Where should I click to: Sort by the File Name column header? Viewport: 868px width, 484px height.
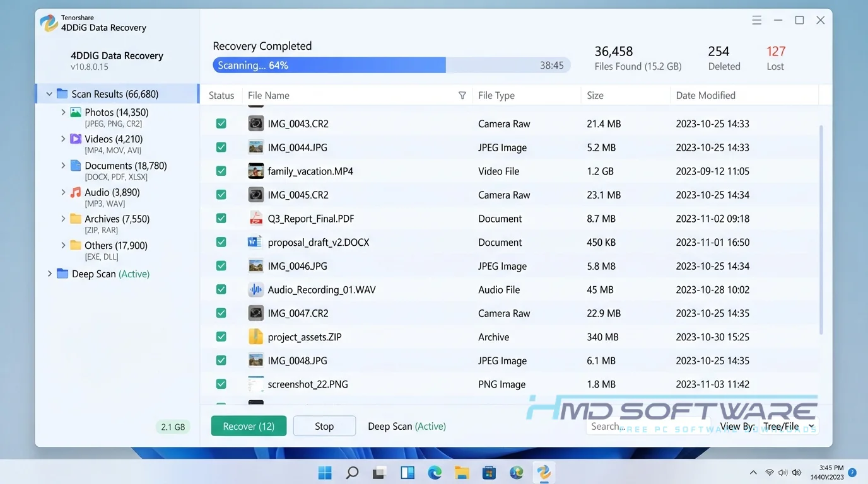[x=269, y=96]
